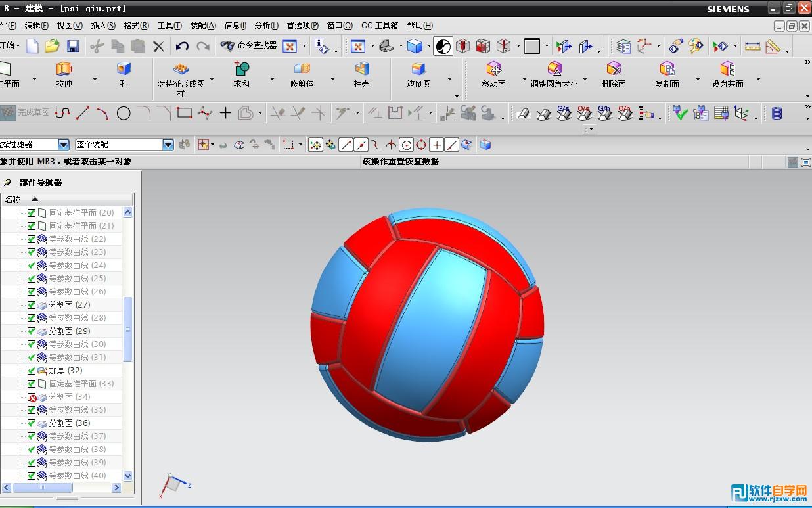The height and width of the screenshot is (508, 812).
Task: Toggle checkbox for 加厚 (32) feature
Action: pyautogui.click(x=32, y=371)
